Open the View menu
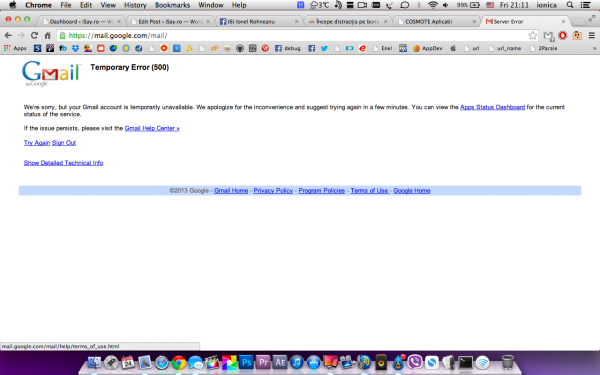This screenshot has height=375, width=600. click(108, 5)
